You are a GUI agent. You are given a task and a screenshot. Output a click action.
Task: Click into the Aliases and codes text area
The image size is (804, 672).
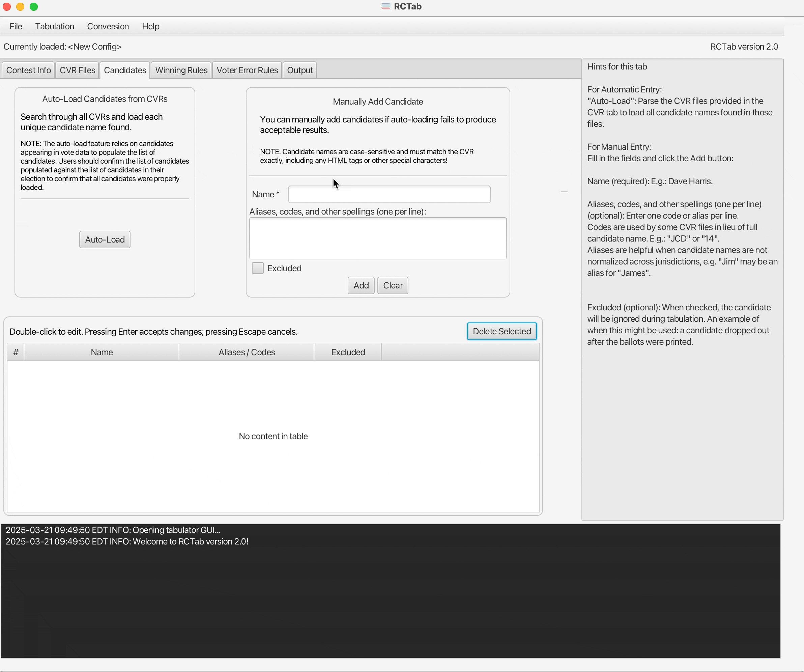(x=378, y=239)
